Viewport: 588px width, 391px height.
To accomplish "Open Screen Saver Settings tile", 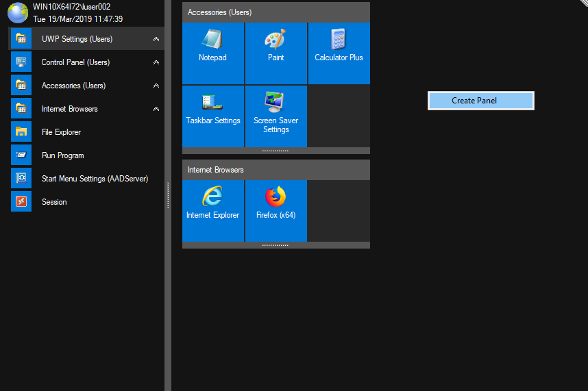I will pos(275,116).
